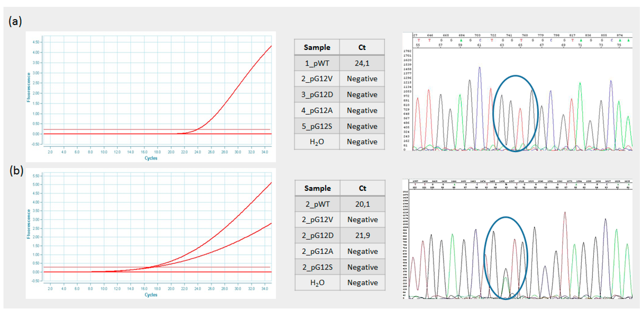This screenshot has width=644, height=313.
Task: Click the Fluorescence axis label of lower plot
Action: (28, 224)
